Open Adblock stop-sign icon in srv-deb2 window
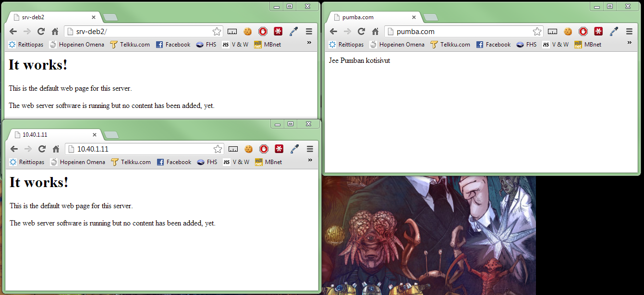 pyautogui.click(x=263, y=32)
